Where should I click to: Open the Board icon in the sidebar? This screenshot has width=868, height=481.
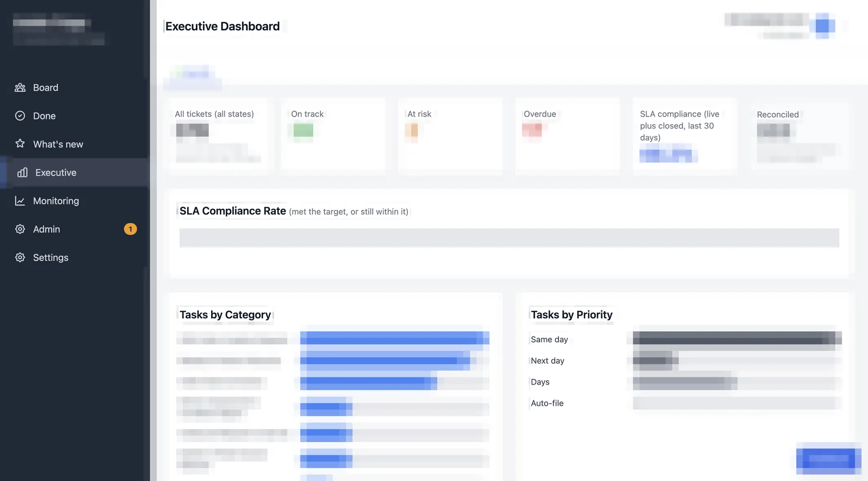point(20,88)
